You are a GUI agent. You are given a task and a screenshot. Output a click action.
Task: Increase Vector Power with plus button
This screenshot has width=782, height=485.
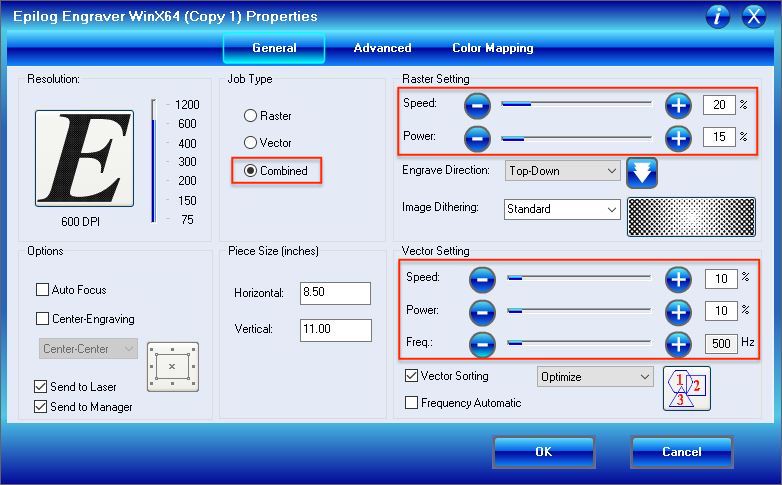(x=678, y=312)
